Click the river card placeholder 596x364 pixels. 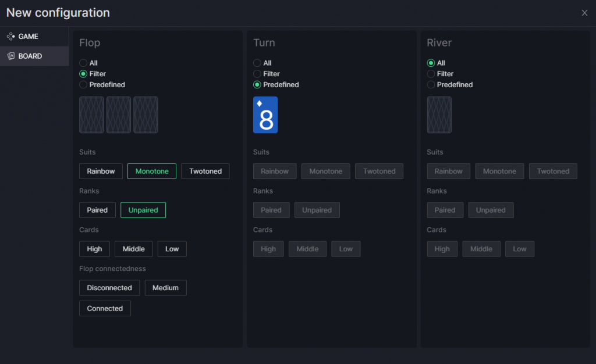click(439, 115)
